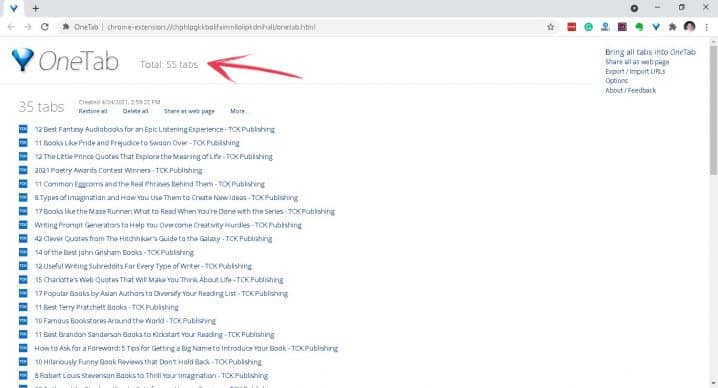Open the Evernote elephant extension
Image resolution: width=718 pixels, height=388 pixels.
[x=639, y=27]
